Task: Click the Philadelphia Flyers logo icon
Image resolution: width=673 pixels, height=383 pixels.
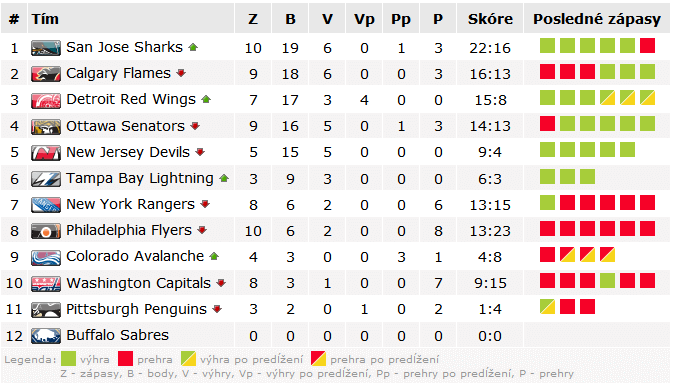Action: coord(46,231)
